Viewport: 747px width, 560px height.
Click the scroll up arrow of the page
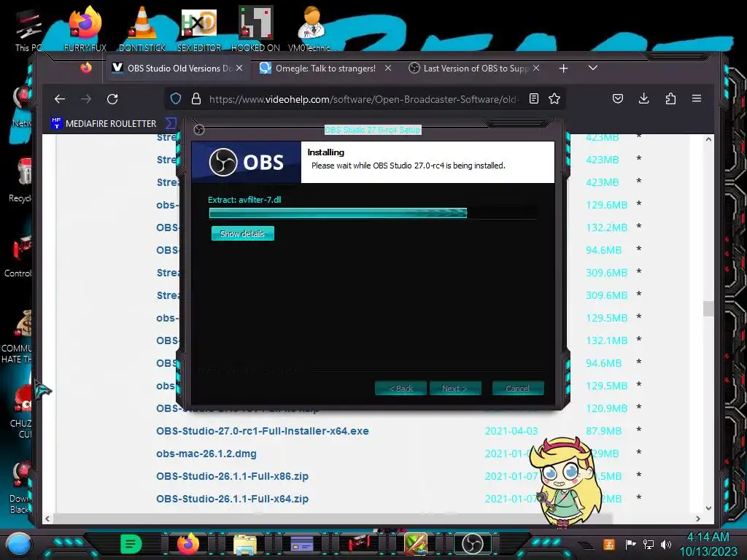click(708, 139)
